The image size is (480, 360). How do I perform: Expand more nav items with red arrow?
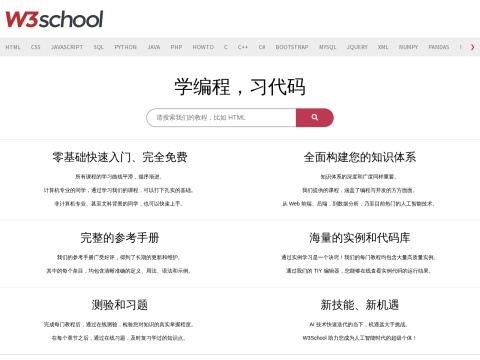click(472, 47)
